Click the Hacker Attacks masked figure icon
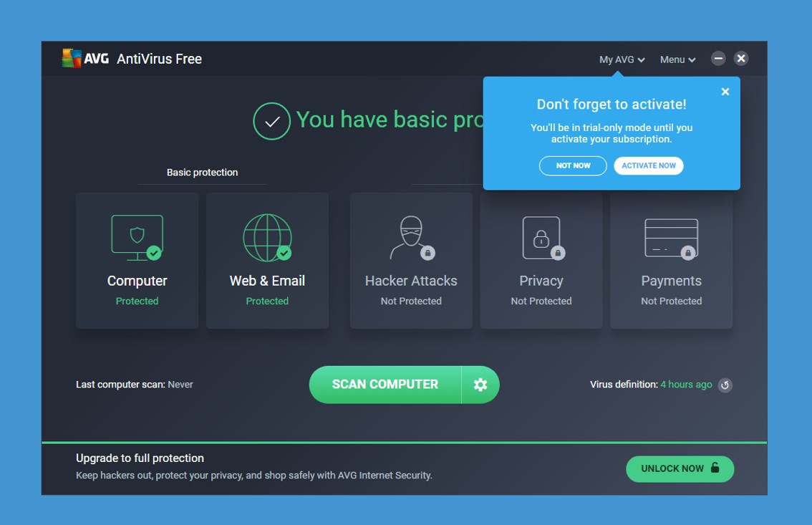Image resolution: width=812 pixels, height=525 pixels. tap(411, 237)
